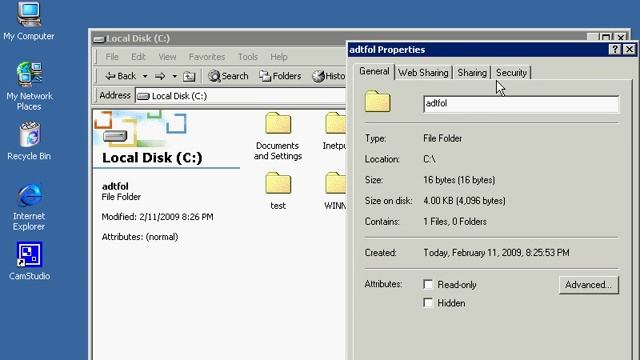640x360 pixels.
Task: Click the 'File Folder' type value in Properties
Action: click(x=443, y=138)
